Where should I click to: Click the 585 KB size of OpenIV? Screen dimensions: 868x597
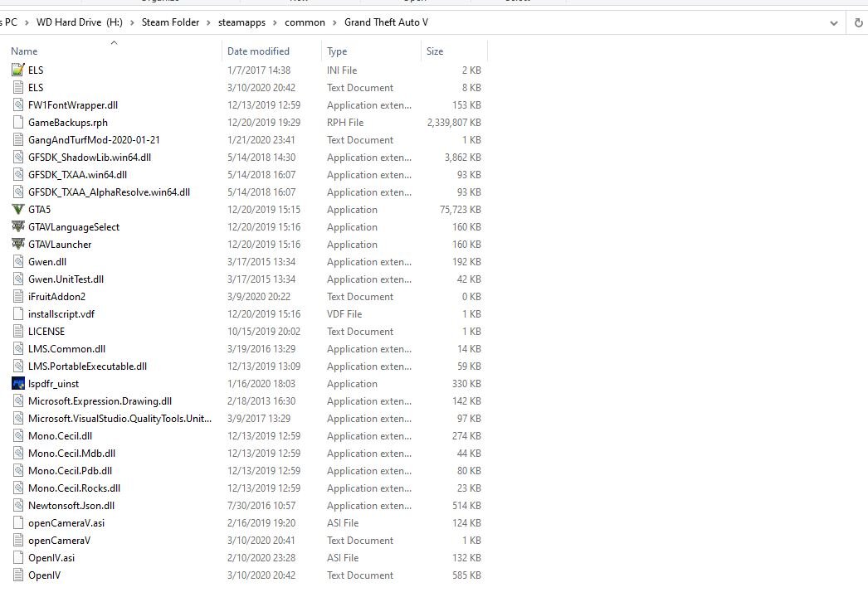[466, 575]
